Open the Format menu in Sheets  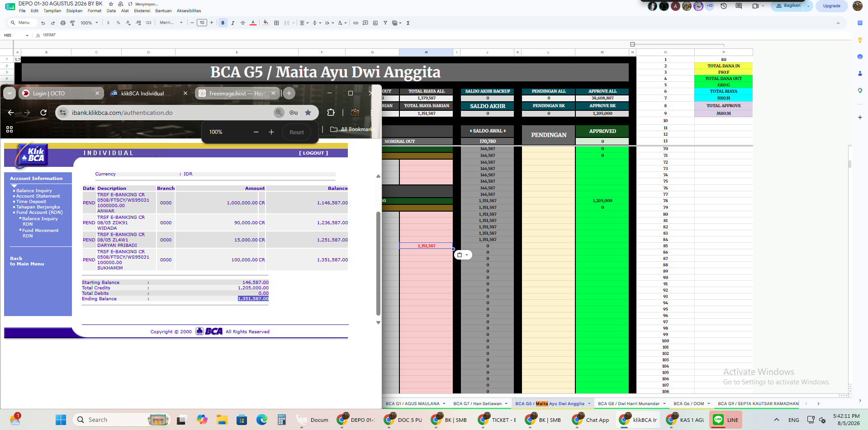[x=95, y=11]
